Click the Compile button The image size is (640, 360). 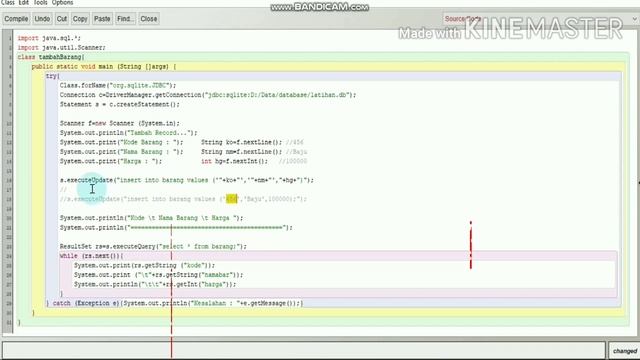[16, 19]
